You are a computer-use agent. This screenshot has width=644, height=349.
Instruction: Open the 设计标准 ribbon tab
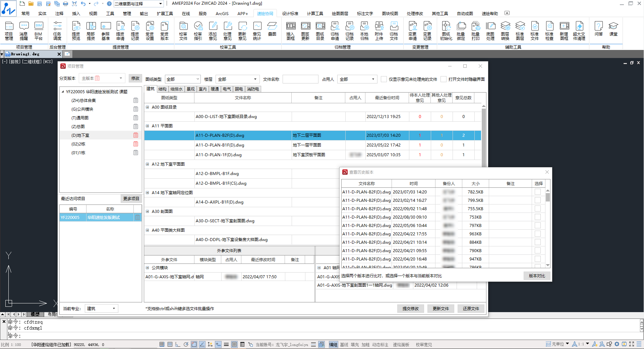tap(290, 13)
